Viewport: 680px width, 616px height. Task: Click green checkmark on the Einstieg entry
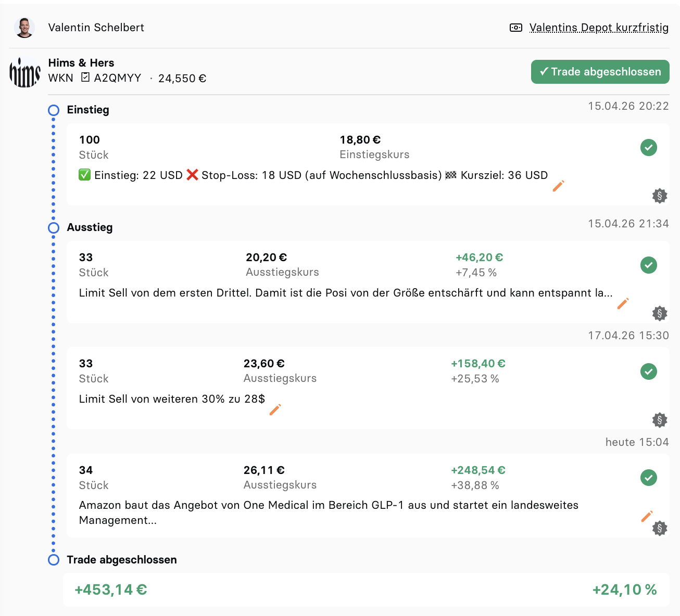tap(648, 148)
